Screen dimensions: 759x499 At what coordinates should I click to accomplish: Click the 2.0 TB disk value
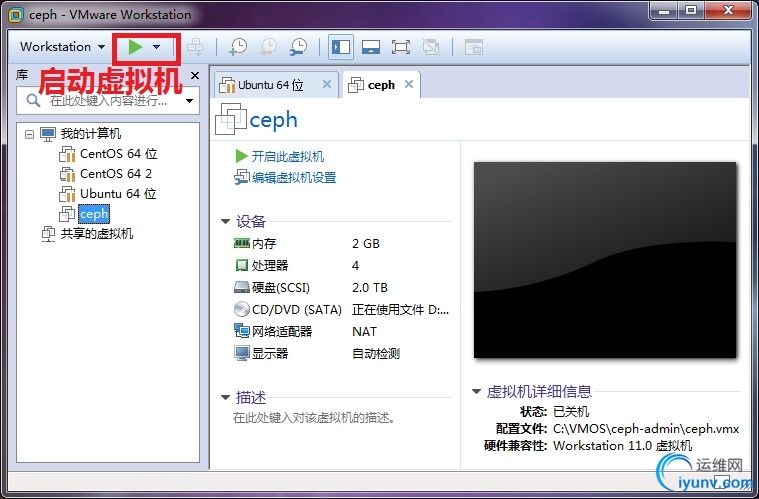tap(370, 287)
